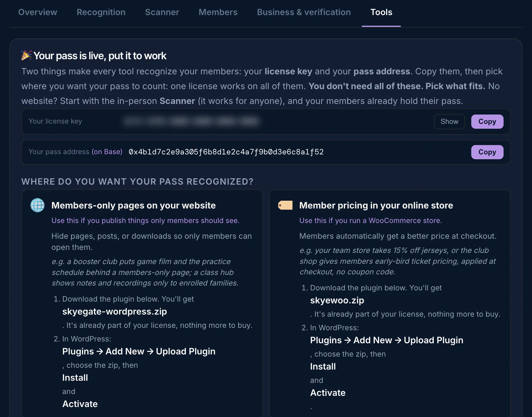Click "Use this if you publish things only members should see."
Screen dimensions: 532x417
coord(145,221)
